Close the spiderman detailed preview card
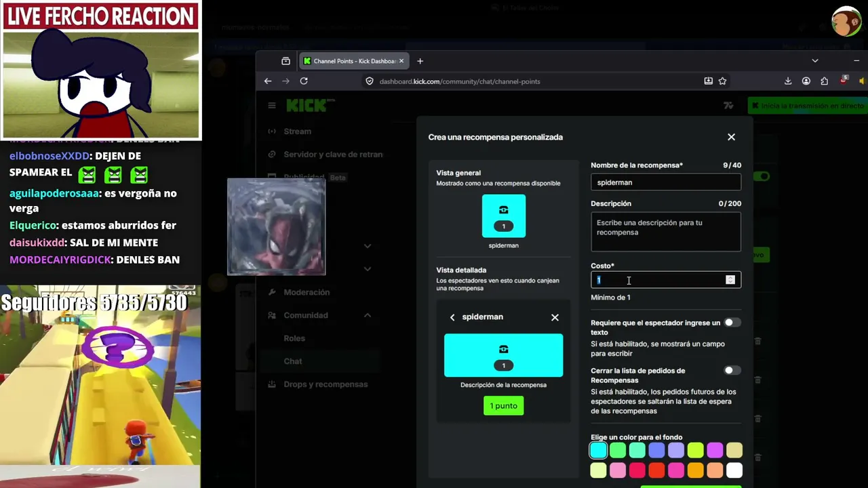This screenshot has height=488, width=868. coord(555,317)
